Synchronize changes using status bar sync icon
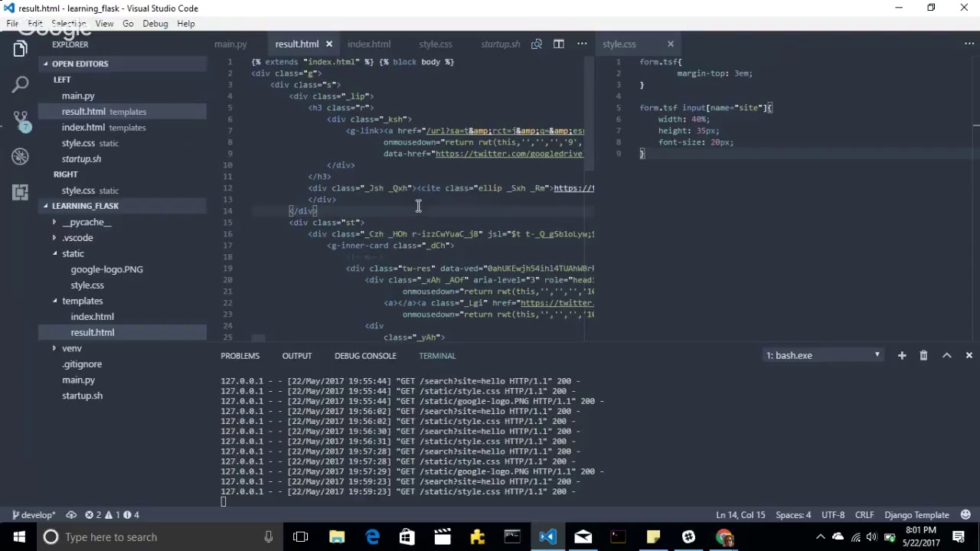 [x=71, y=515]
